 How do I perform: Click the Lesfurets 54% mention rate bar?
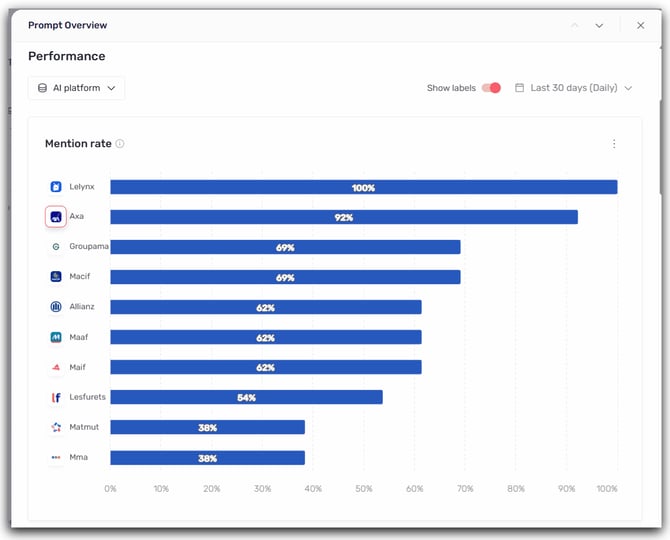[246, 397]
